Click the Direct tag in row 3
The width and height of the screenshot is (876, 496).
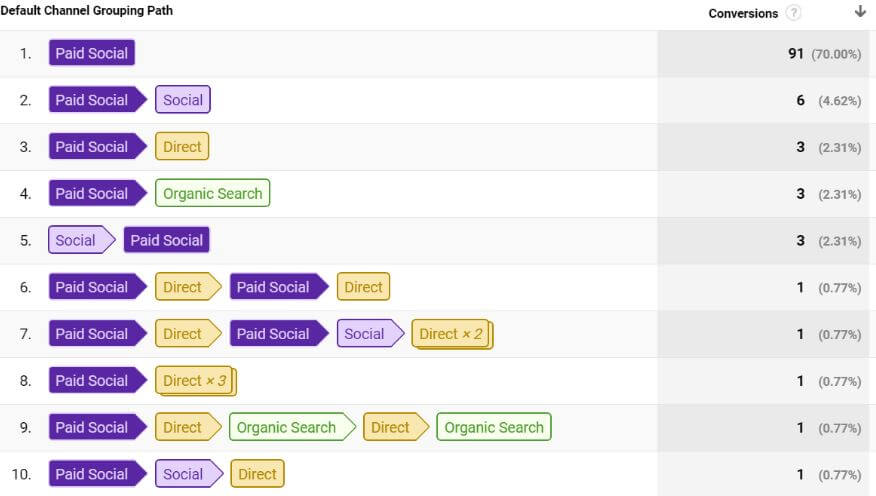tap(182, 147)
